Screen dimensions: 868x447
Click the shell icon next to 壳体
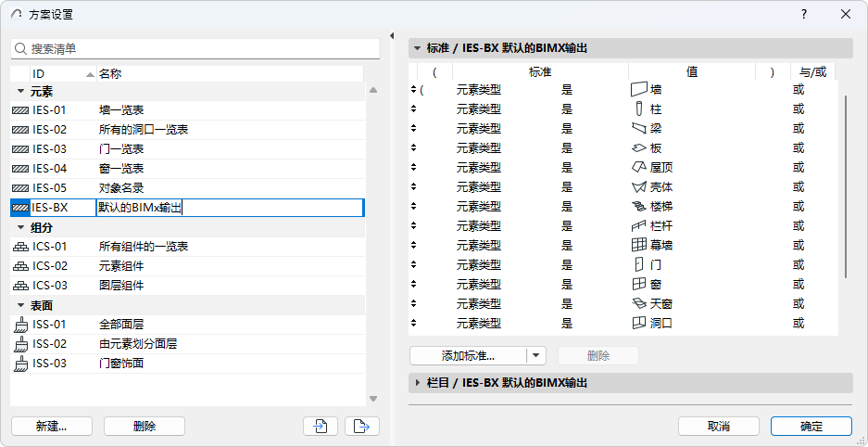639,186
